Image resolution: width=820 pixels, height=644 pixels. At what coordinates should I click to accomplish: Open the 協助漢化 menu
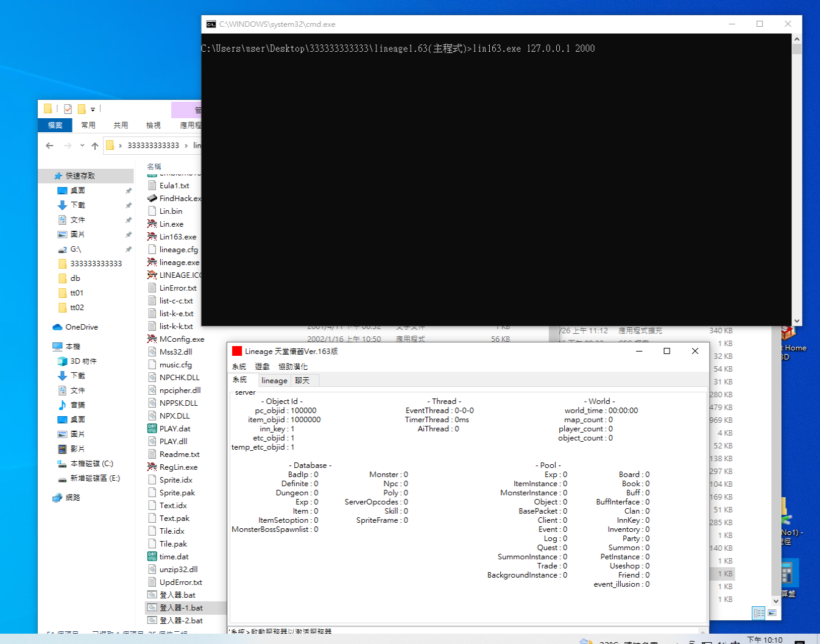[293, 366]
